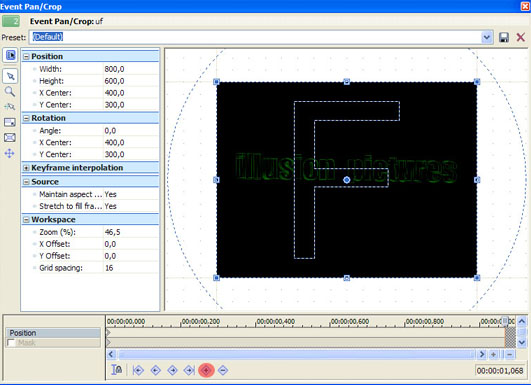Image resolution: width=531 pixels, height=385 pixels.
Task: Click the timeline horizontal scrollbar thumb
Action: (296, 355)
